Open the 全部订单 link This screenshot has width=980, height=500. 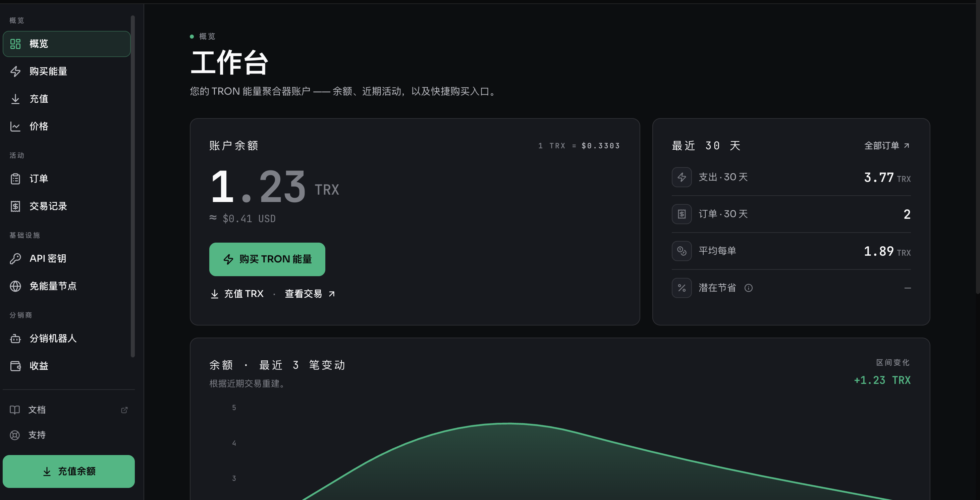point(887,145)
